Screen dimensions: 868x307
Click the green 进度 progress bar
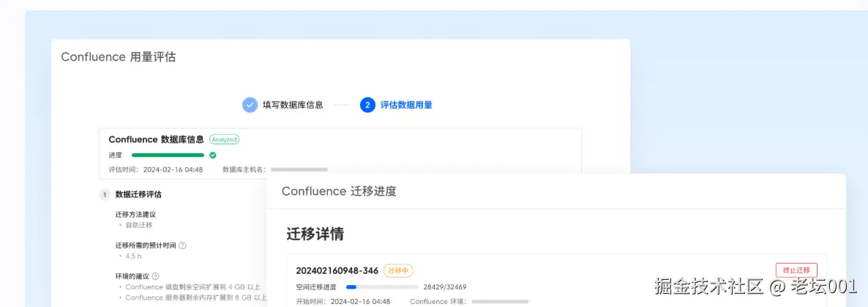168,155
